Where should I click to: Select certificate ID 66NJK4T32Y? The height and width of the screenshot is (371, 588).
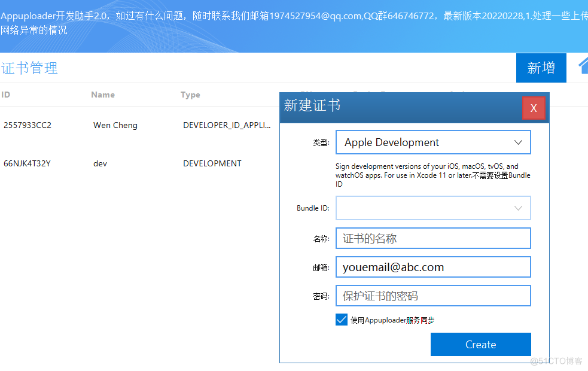[x=27, y=163]
